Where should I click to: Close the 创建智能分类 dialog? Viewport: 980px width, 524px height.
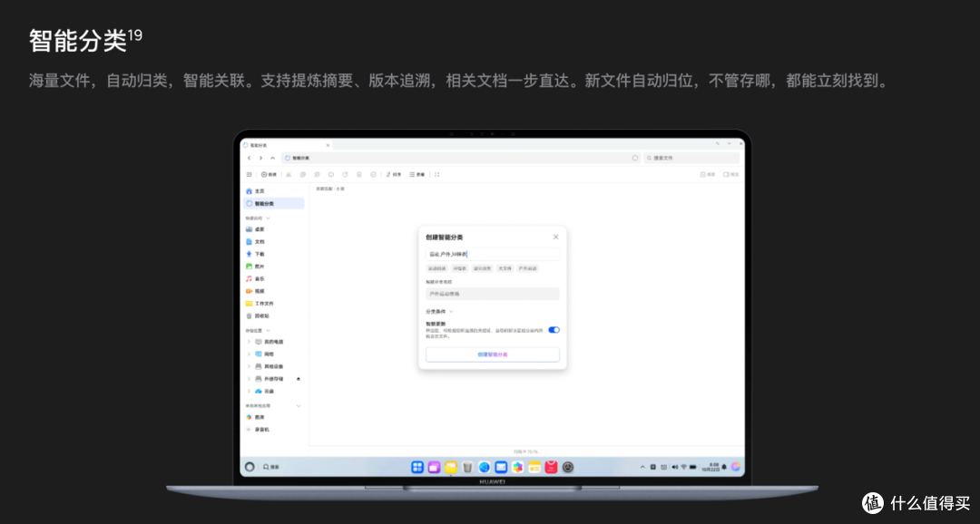(555, 237)
